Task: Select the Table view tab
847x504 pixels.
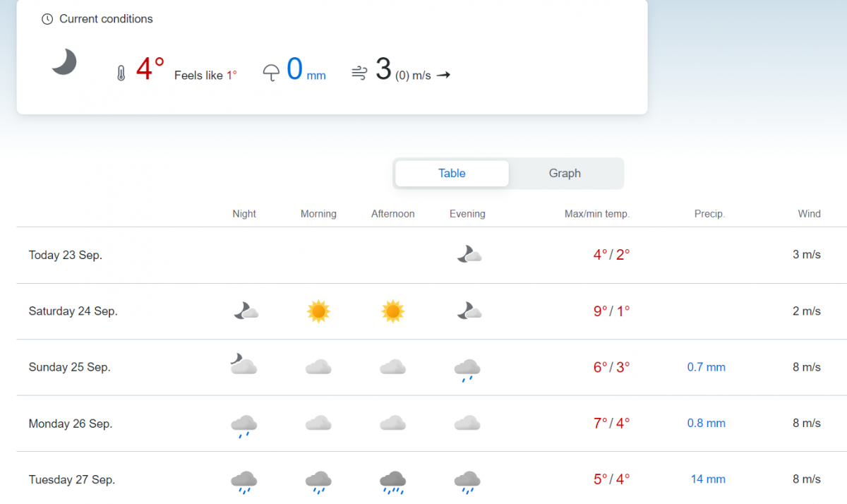Action: (452, 174)
